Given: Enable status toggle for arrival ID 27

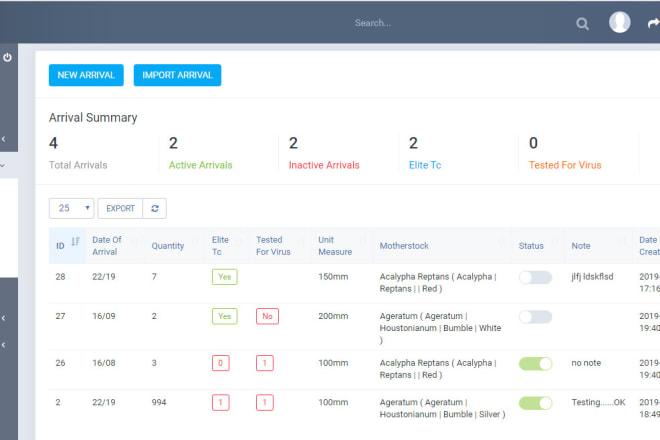Looking at the screenshot, I should click(x=535, y=317).
